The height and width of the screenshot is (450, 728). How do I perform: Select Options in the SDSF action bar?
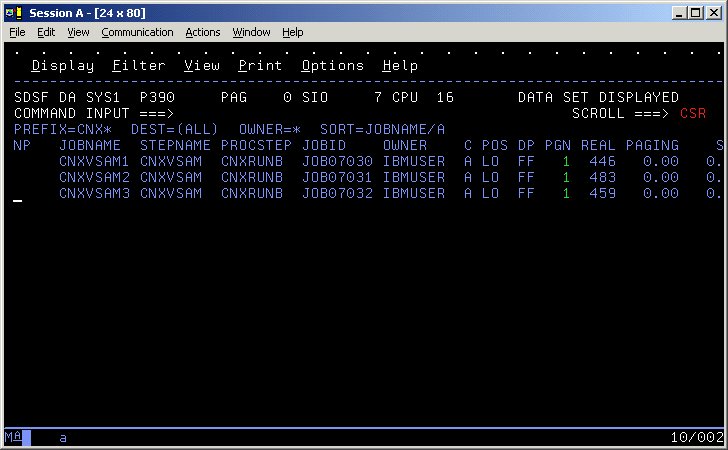click(333, 66)
